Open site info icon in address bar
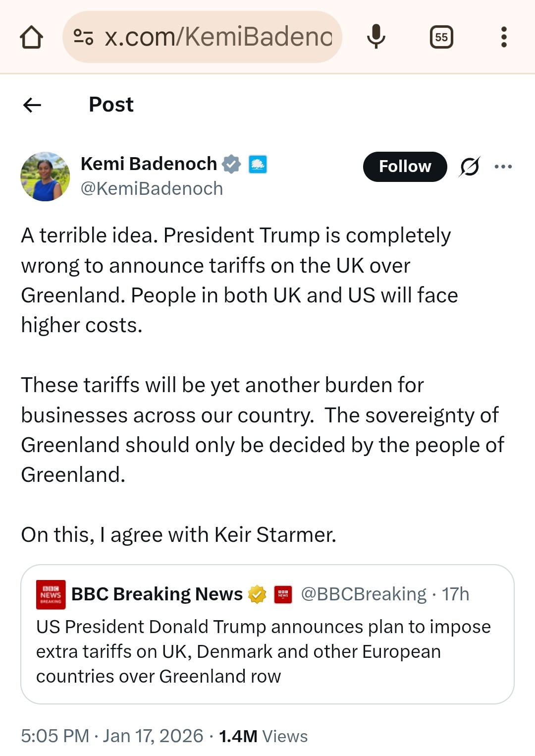Screen dimensions: 535x756 pos(83,37)
